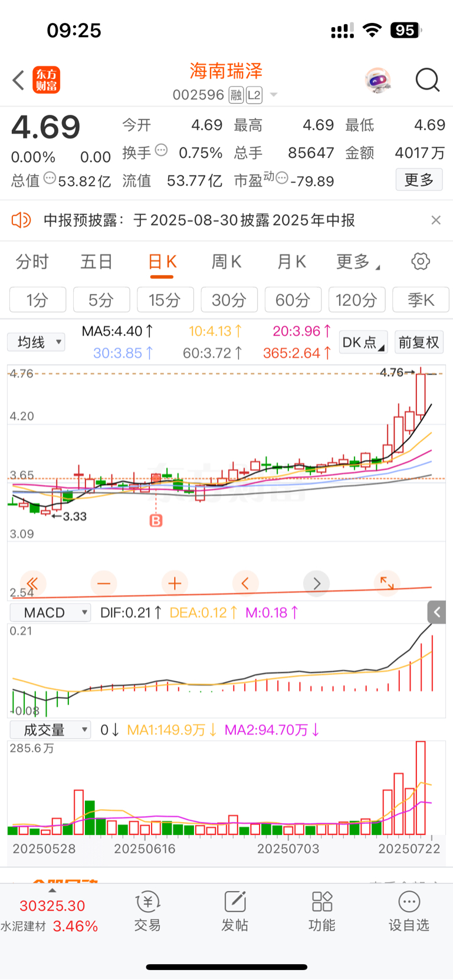Tap the cellular signal bars icon
The height and width of the screenshot is (980, 453).
(x=343, y=30)
